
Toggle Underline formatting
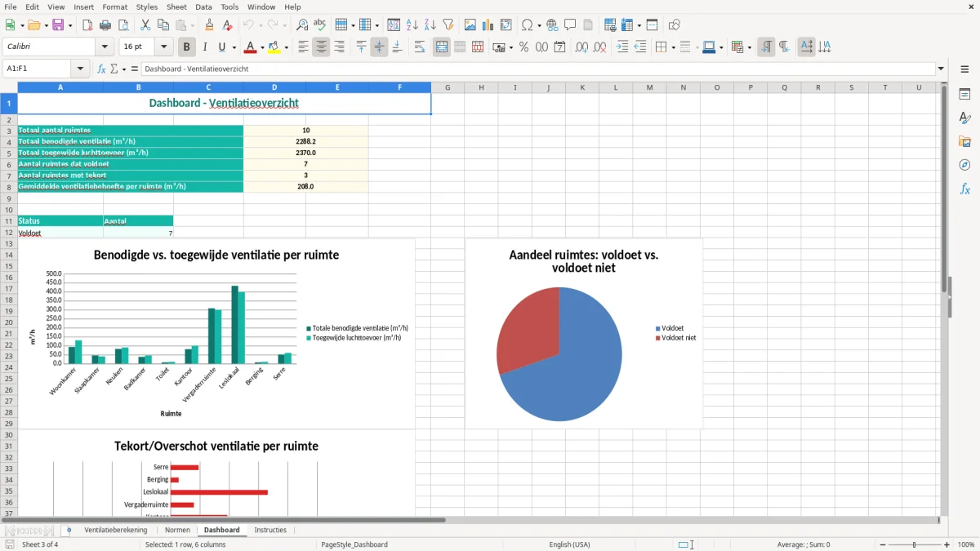[221, 47]
